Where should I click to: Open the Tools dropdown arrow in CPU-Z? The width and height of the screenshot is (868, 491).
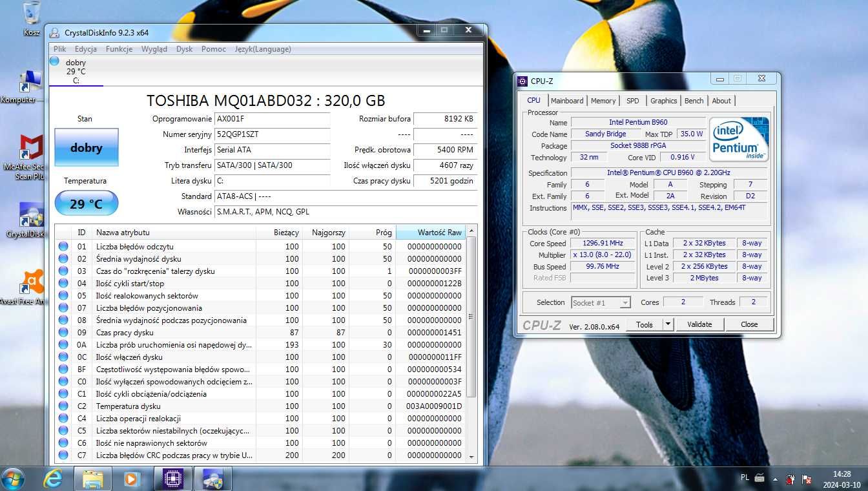pyautogui.click(x=668, y=325)
